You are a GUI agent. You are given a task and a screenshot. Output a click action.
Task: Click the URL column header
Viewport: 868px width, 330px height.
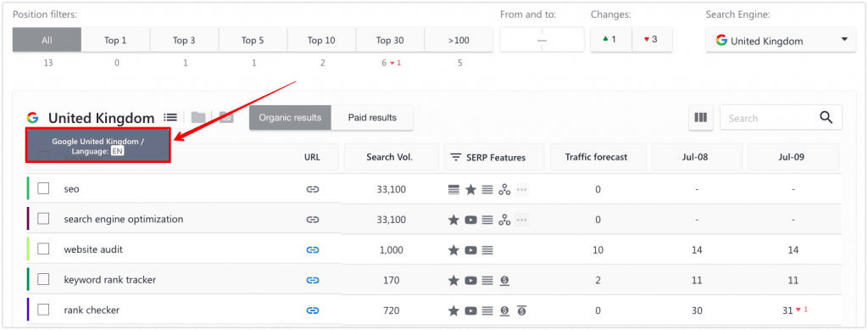pyautogui.click(x=313, y=157)
